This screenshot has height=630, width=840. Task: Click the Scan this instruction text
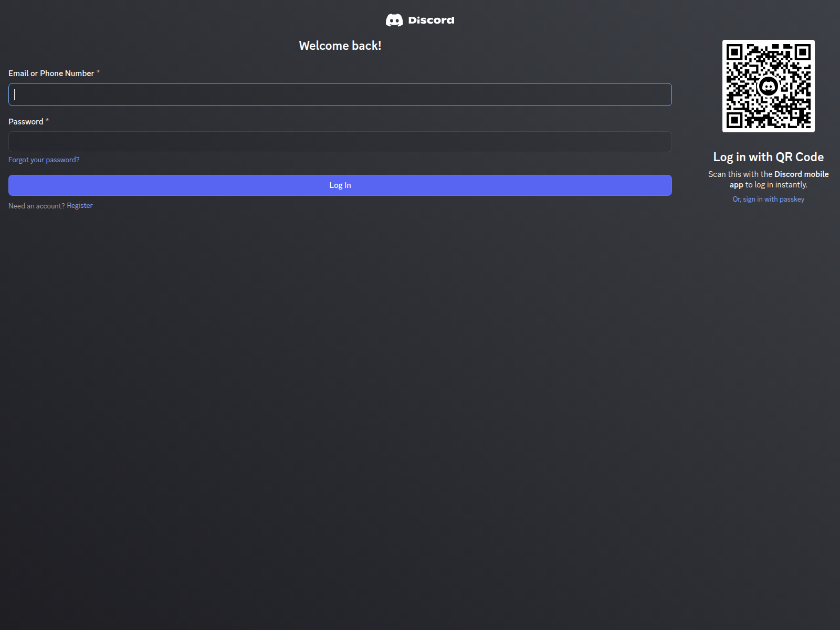click(x=768, y=179)
